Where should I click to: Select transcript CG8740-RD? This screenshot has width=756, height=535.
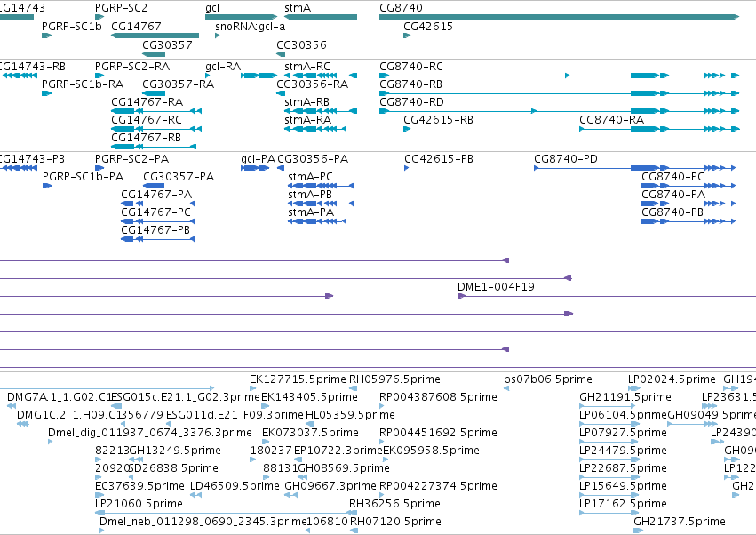[x=560, y=111]
